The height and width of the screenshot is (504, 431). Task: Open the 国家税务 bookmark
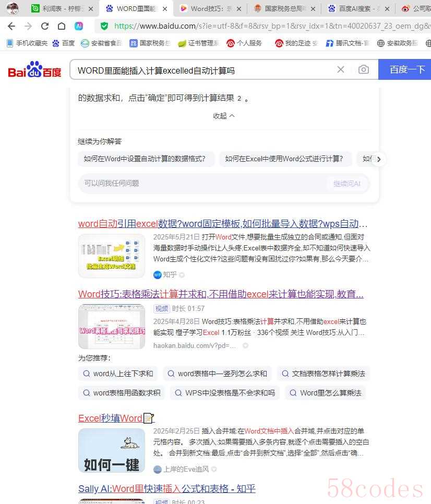pos(150,43)
